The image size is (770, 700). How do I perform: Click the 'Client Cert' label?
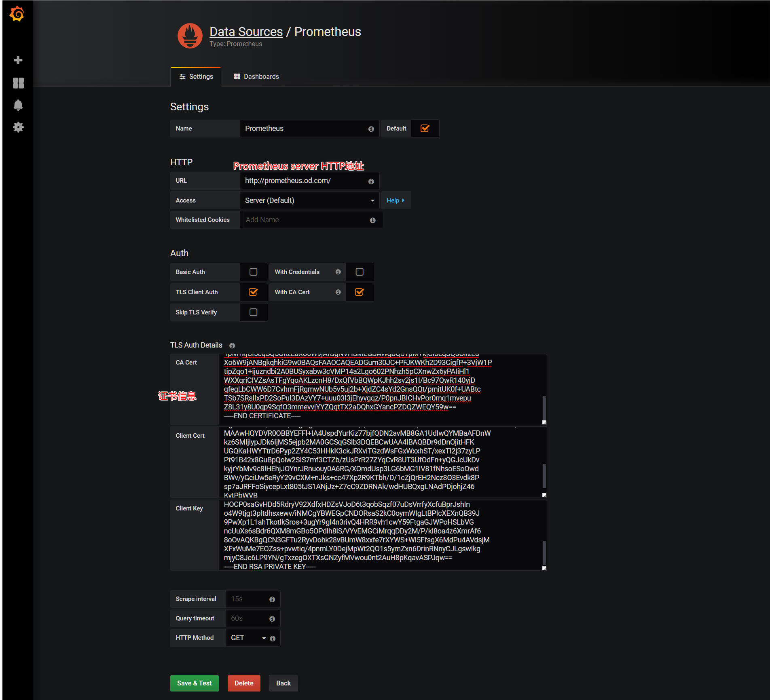coord(190,436)
